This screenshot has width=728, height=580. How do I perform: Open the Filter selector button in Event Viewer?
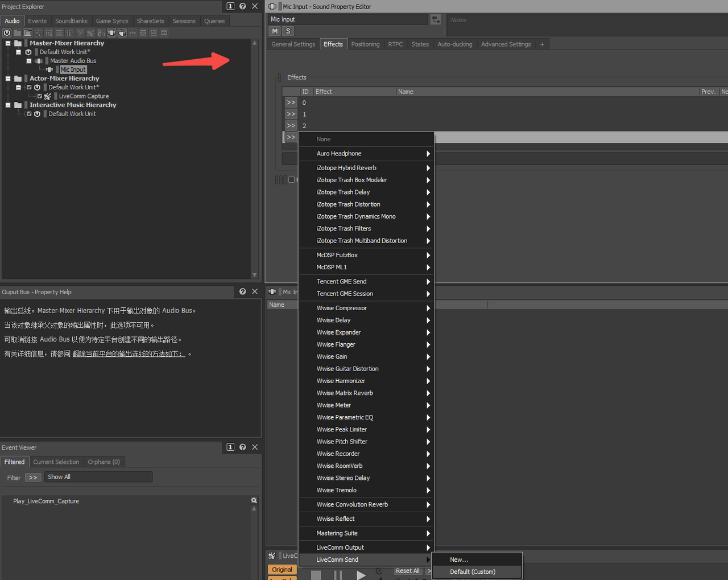pyautogui.click(x=33, y=478)
